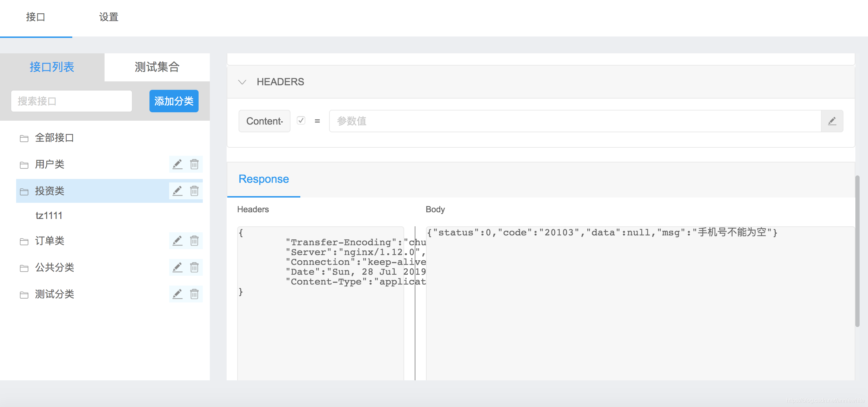Open the edit icon beside the 参数值 field

[832, 121]
